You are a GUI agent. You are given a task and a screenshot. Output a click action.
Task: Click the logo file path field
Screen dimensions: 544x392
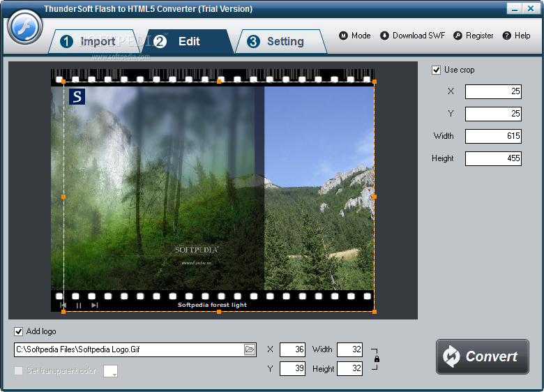129,349
